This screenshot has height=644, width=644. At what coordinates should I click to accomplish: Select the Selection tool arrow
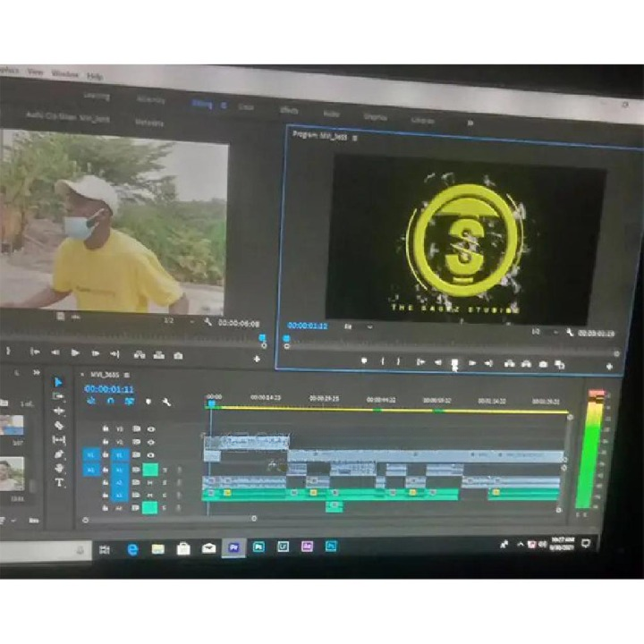coord(58,383)
